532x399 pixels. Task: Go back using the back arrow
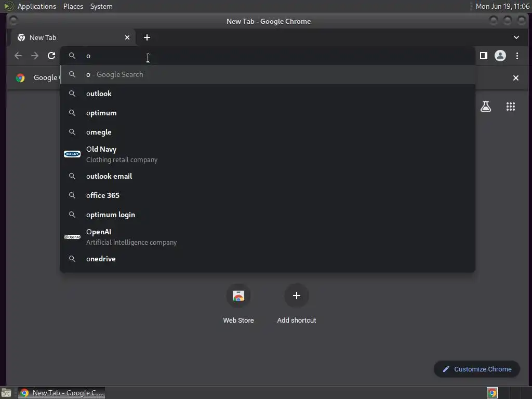point(18,56)
